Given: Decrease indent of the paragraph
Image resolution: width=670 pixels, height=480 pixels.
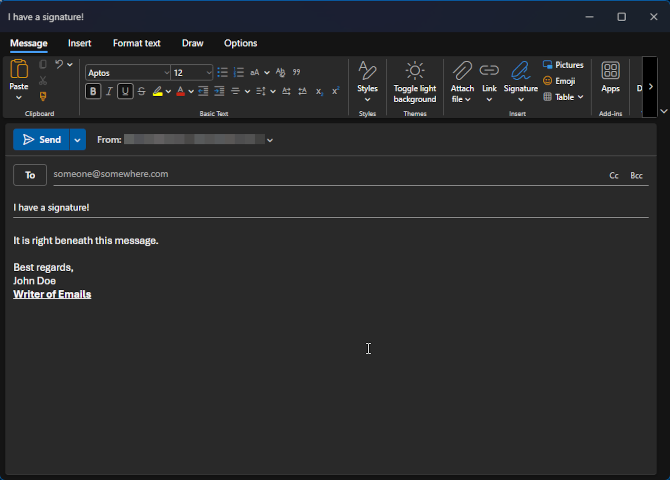Looking at the screenshot, I should click(x=203, y=91).
